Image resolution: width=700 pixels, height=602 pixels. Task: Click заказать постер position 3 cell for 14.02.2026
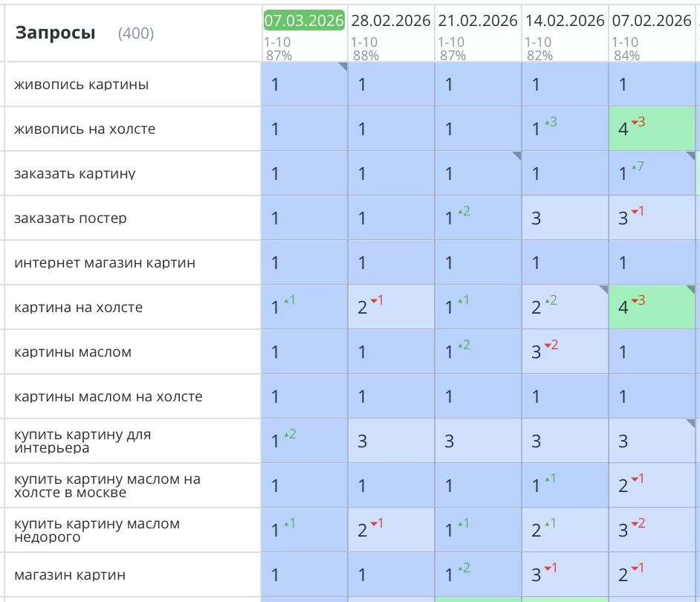click(x=565, y=218)
